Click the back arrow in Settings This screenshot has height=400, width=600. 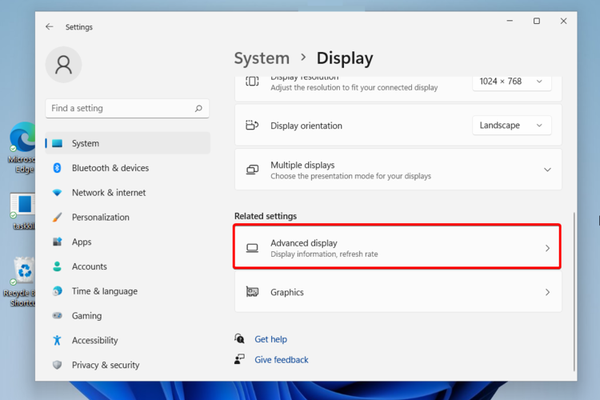50,27
